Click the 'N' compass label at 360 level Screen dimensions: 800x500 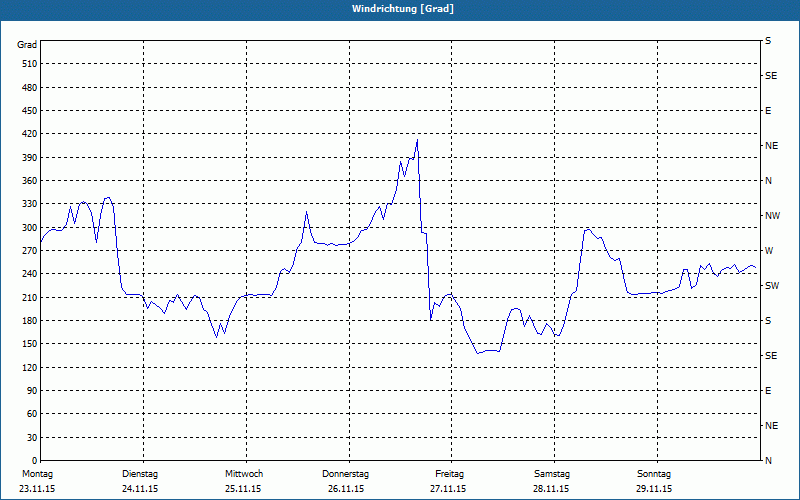[x=768, y=181]
